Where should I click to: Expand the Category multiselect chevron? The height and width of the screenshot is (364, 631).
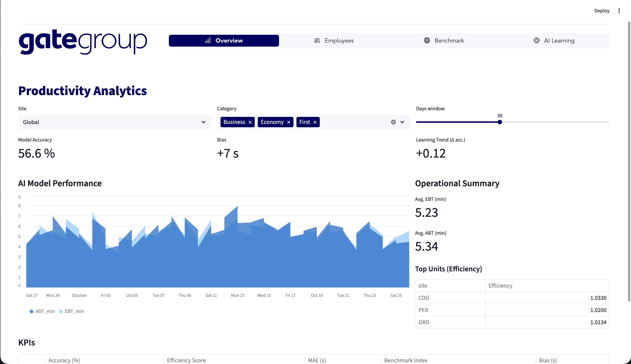[x=402, y=122]
